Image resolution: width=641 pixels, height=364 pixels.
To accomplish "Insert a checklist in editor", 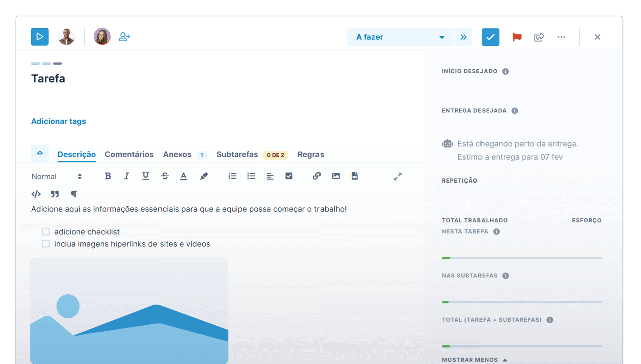I will (289, 176).
